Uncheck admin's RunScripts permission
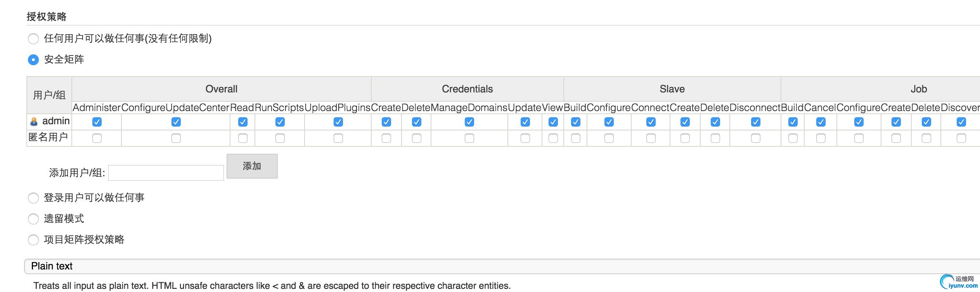The width and height of the screenshot is (980, 292). [x=280, y=122]
